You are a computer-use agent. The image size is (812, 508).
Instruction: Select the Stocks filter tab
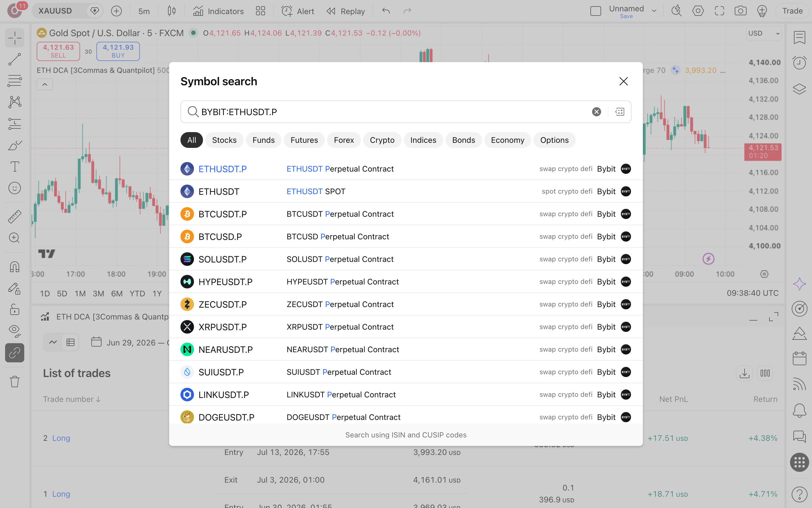[x=224, y=140]
